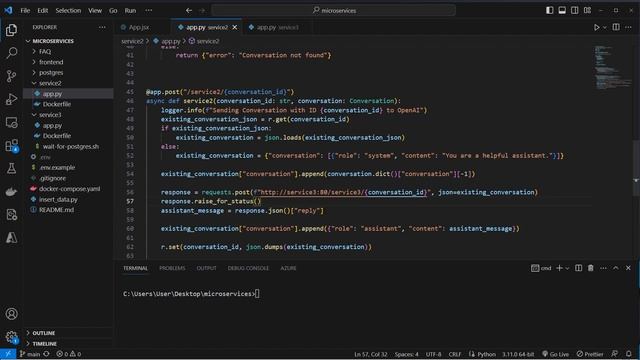Click Ln 57, Col 32 position indicator
640x360 pixels.
click(x=371, y=354)
